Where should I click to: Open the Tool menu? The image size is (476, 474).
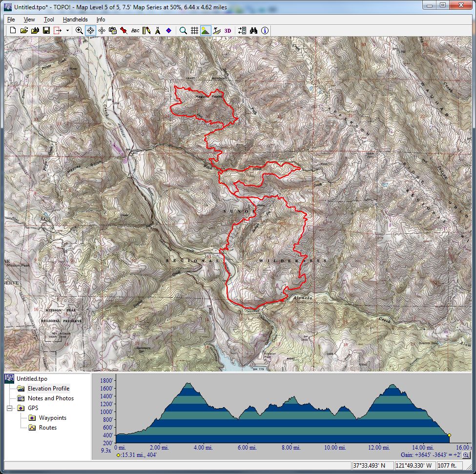(x=49, y=20)
